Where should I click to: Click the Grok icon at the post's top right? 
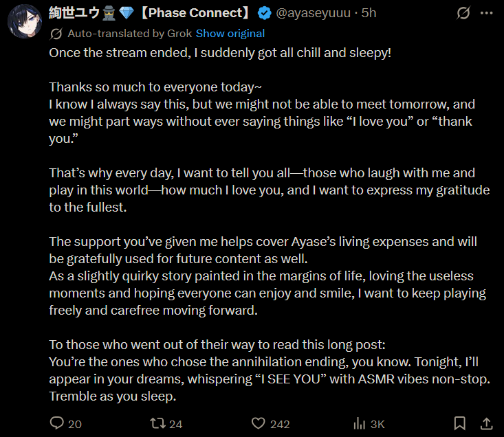point(463,14)
